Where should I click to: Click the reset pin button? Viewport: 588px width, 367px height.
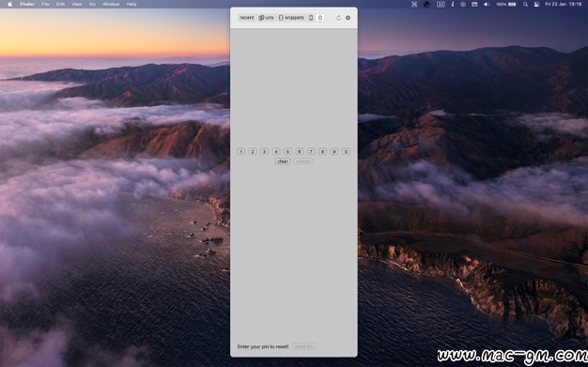pos(304,346)
